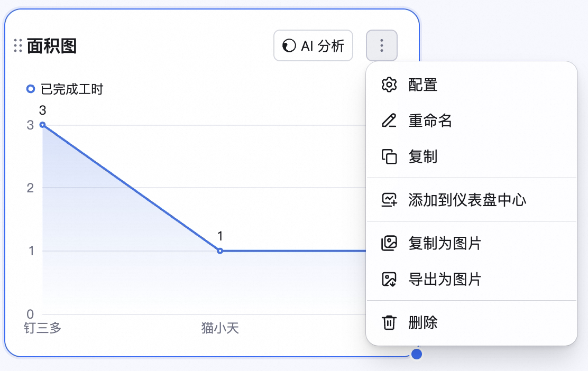
Task: Click the pencil icon for 重命名
Action: click(x=389, y=120)
